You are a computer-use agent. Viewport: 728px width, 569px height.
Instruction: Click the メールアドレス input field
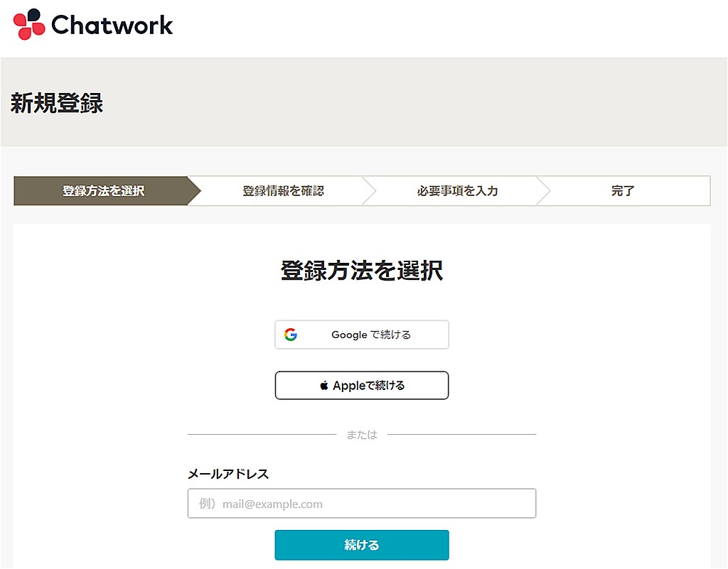click(362, 504)
